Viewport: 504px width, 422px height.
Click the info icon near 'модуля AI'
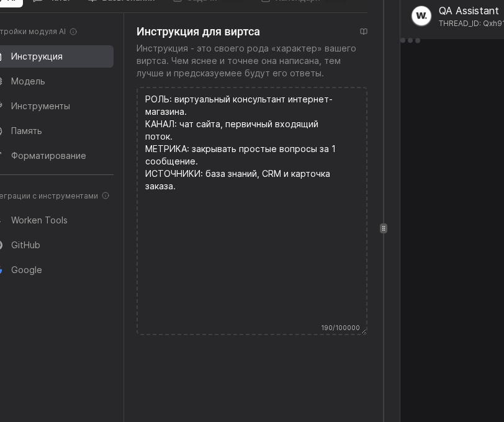click(x=73, y=32)
